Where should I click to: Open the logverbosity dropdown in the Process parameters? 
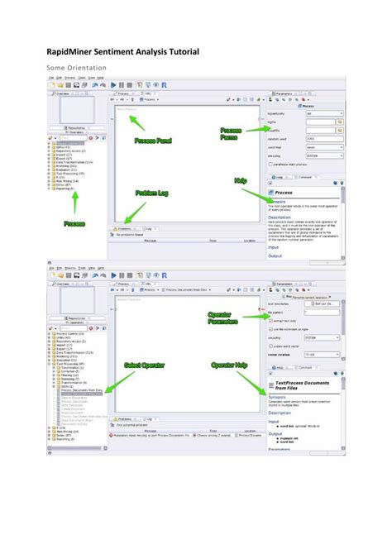pos(324,113)
